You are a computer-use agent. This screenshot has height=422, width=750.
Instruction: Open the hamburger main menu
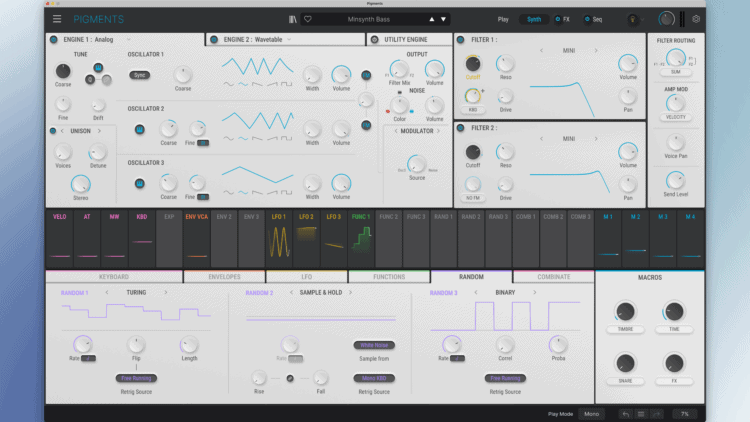[57, 19]
